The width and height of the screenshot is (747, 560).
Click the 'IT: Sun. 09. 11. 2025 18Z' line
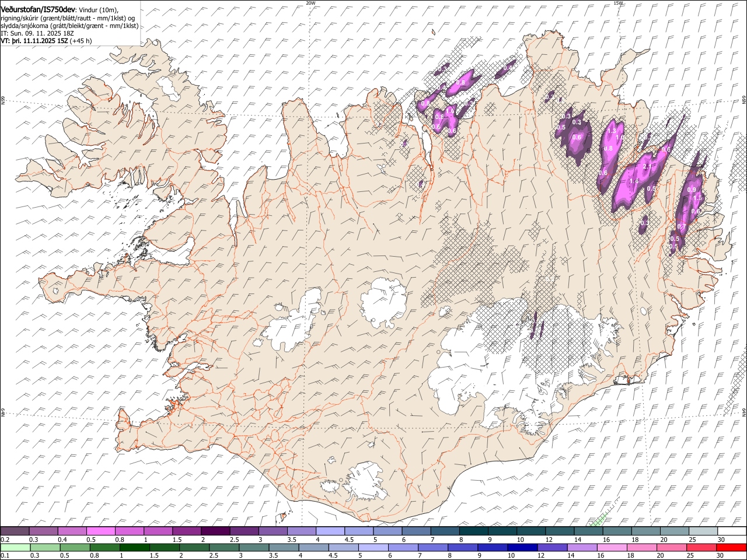click(x=37, y=33)
